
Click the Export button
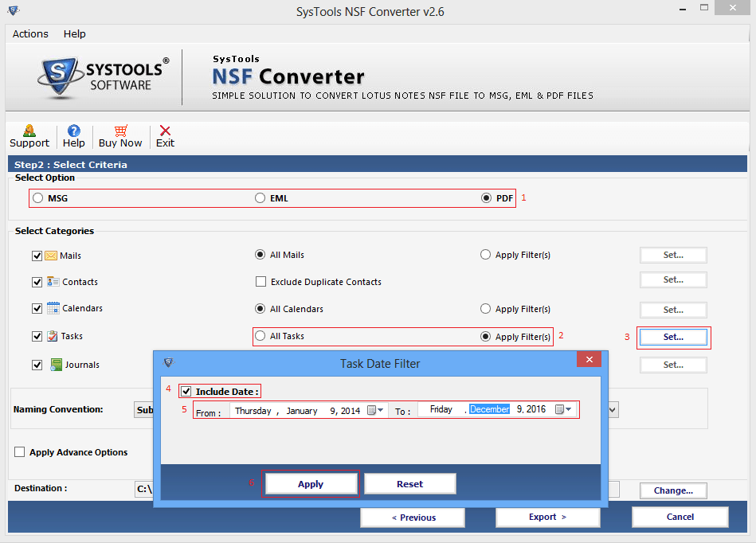tap(548, 517)
